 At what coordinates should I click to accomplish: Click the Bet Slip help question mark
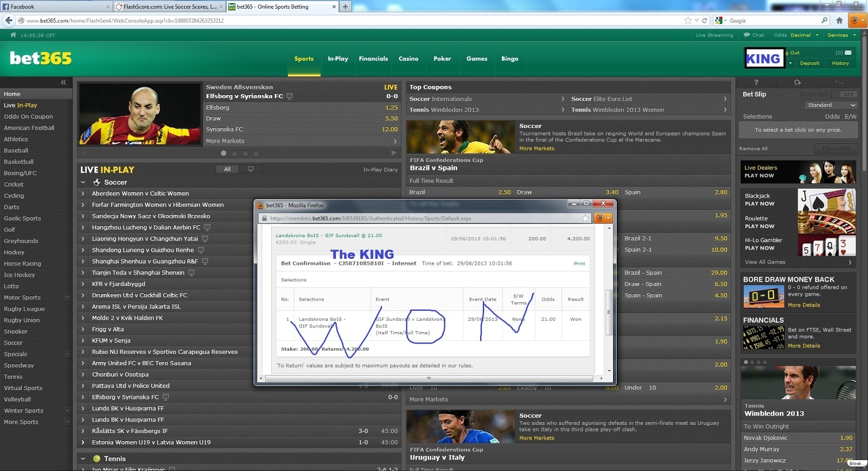[756, 82]
